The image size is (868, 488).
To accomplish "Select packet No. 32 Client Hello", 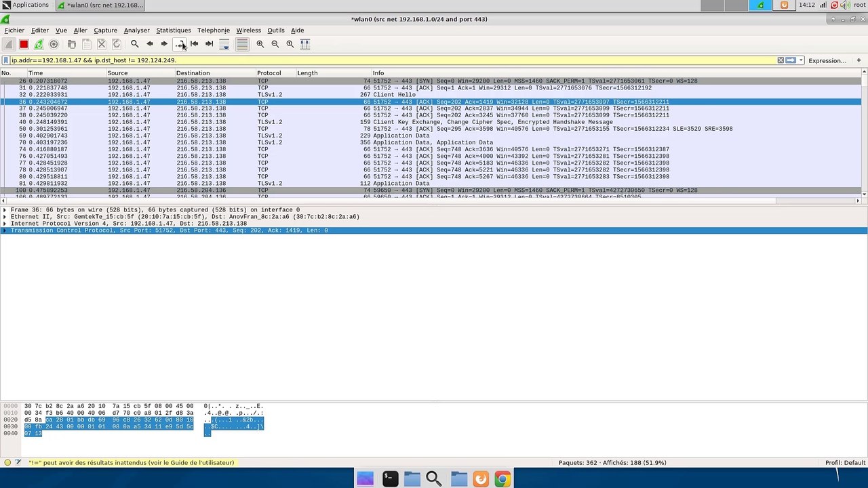I will 431,95.
